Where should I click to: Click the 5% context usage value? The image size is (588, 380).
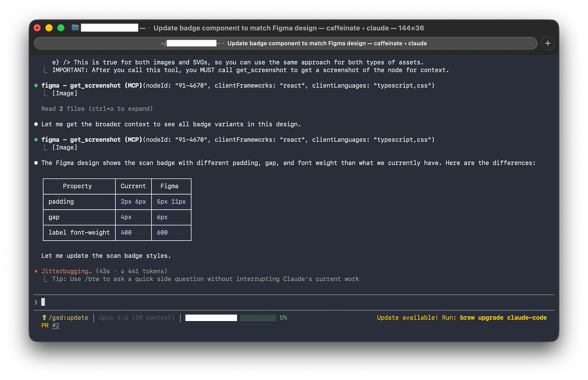[283, 318]
